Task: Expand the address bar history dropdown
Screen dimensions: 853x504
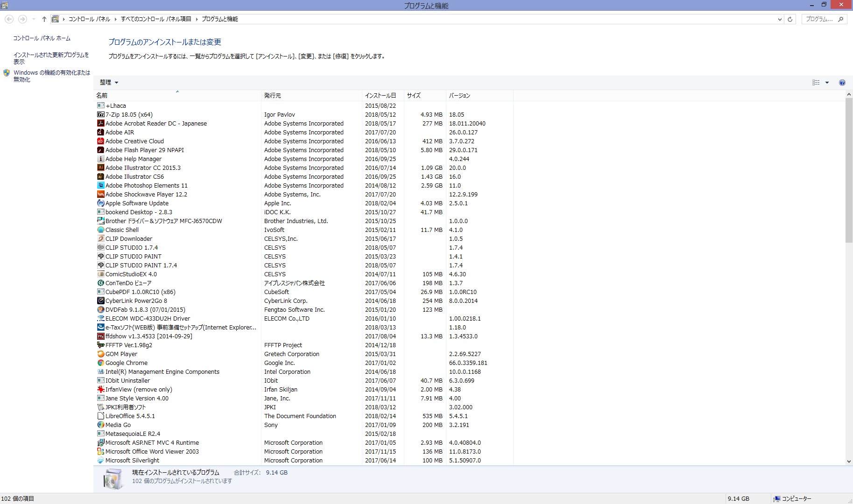Action: pos(780,19)
